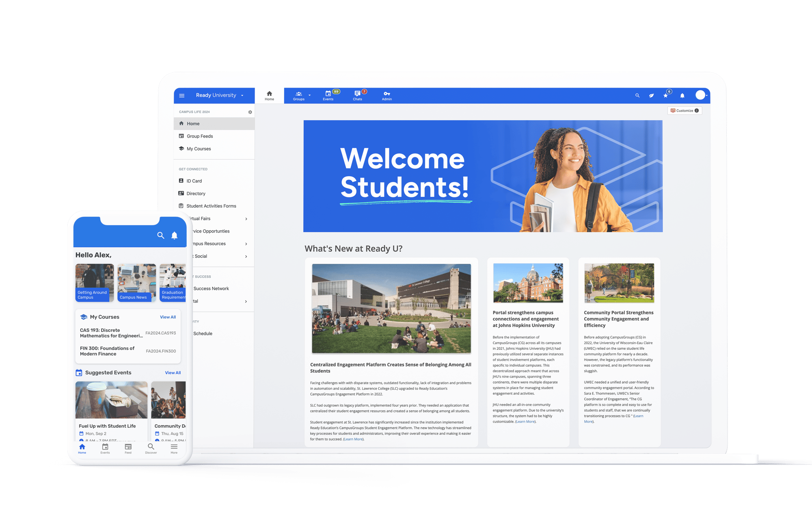Open Chats from the top navigation

pos(357,95)
